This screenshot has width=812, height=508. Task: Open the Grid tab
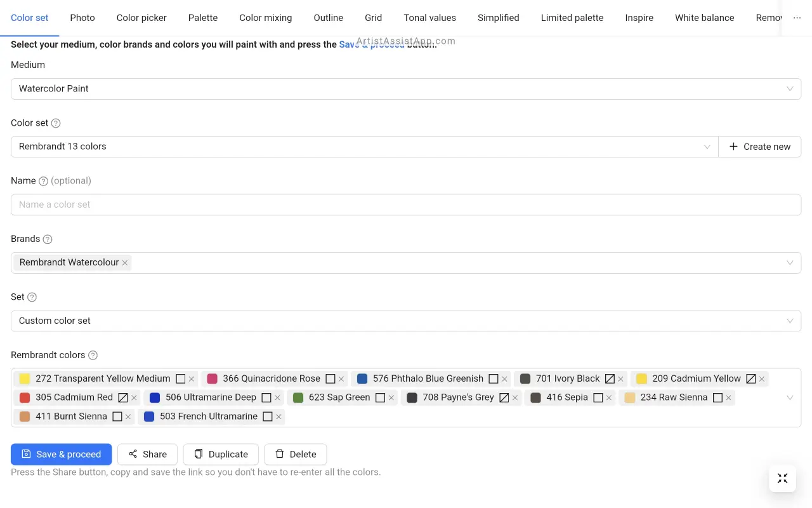374,18
